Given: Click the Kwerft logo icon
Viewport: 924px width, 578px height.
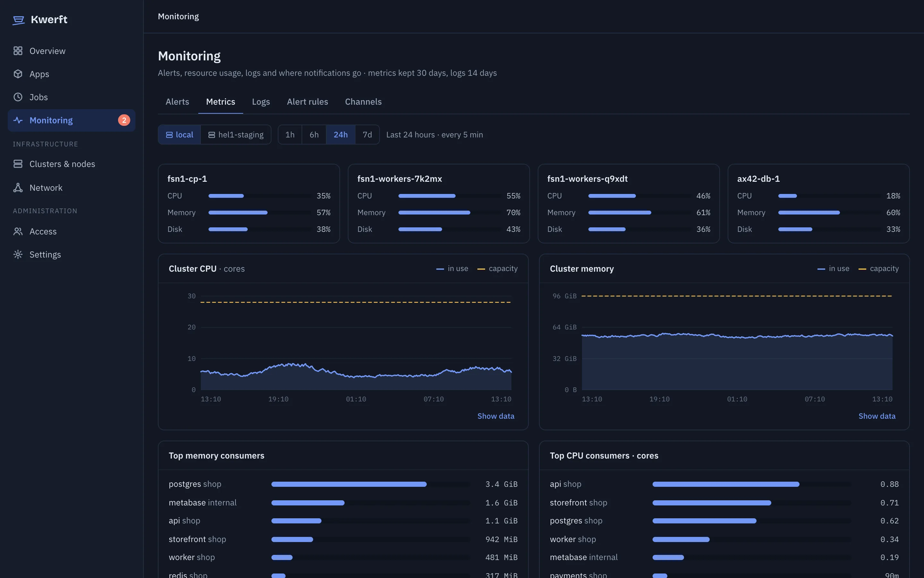Looking at the screenshot, I should pos(18,20).
